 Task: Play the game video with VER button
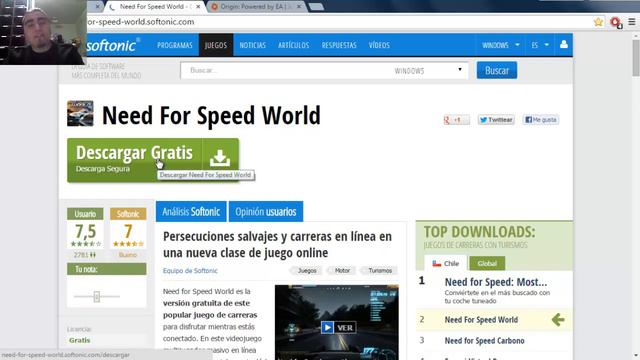338,327
